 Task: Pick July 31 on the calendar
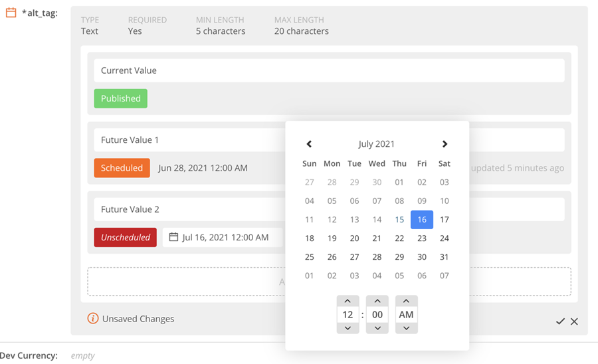[445, 257]
